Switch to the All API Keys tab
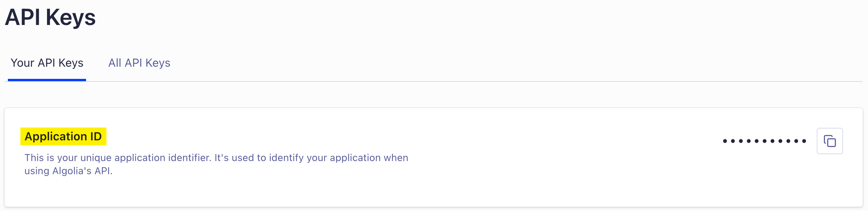 coord(139,63)
